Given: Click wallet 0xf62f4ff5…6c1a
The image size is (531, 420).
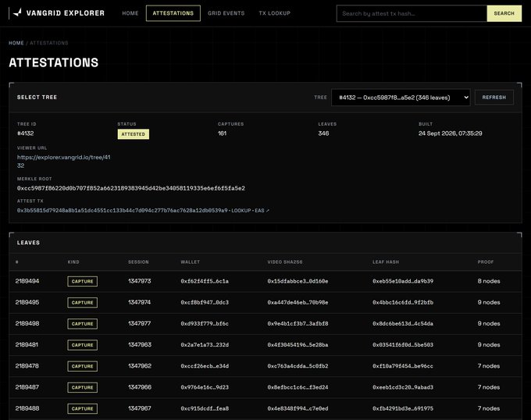Looking at the screenshot, I should [x=205, y=281].
